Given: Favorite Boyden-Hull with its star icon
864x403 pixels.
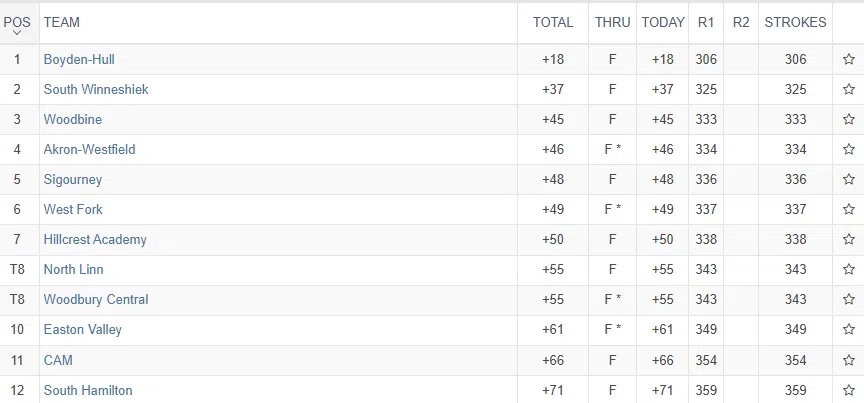Looking at the screenshot, I should (848, 60).
